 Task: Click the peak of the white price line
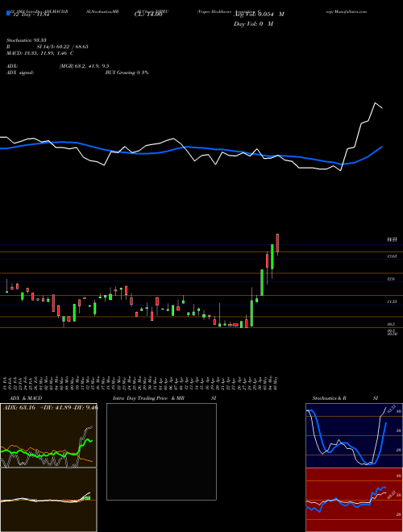pyautogui.click(x=375, y=102)
